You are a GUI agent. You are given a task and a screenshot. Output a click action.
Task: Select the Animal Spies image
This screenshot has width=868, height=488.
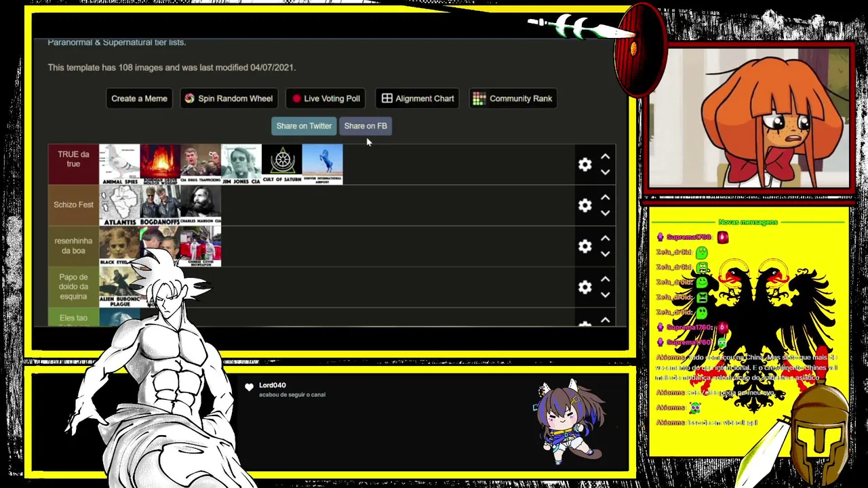click(119, 164)
